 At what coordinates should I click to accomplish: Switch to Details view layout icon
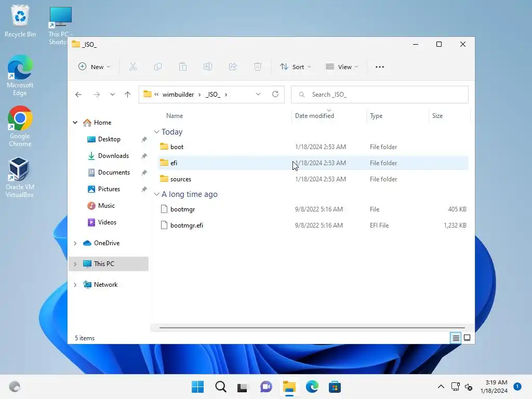coord(456,338)
